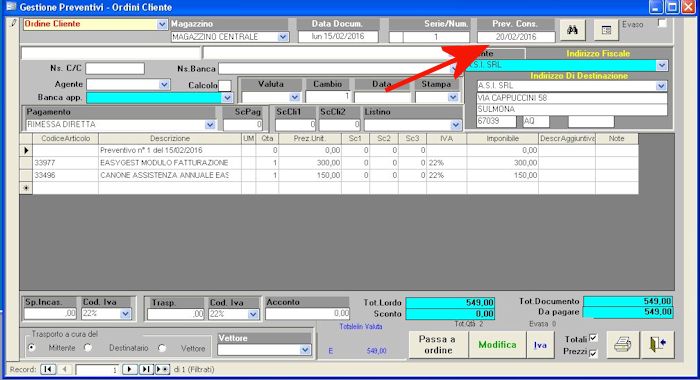Click the EASYGEST MODULO FATTURAZIONE cell
700x380 pixels.
click(x=170, y=163)
